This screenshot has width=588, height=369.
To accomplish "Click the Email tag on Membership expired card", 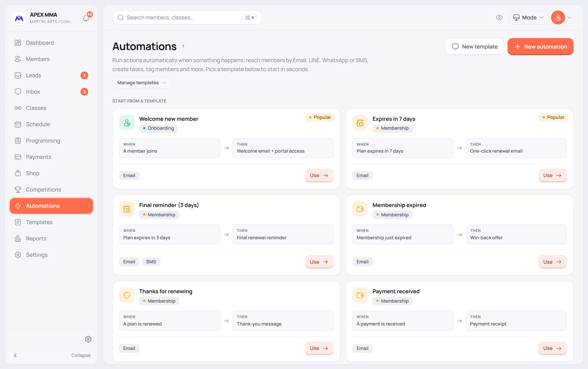I will pyautogui.click(x=362, y=262).
